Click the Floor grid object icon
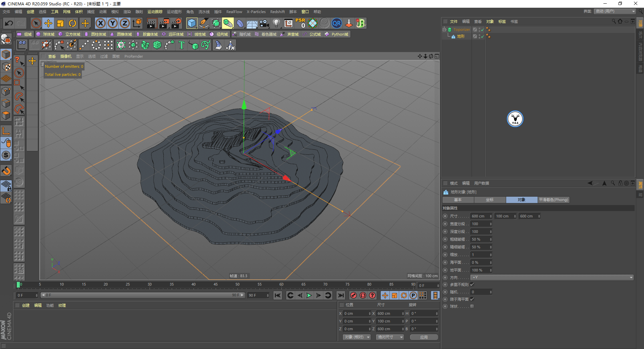The width and height of the screenshot is (644, 349). point(252,23)
